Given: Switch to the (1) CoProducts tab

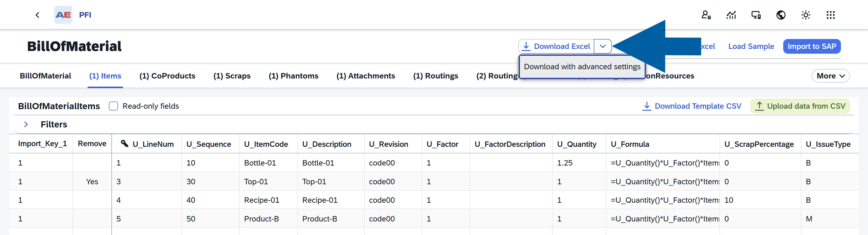Looking at the screenshot, I should point(167,76).
